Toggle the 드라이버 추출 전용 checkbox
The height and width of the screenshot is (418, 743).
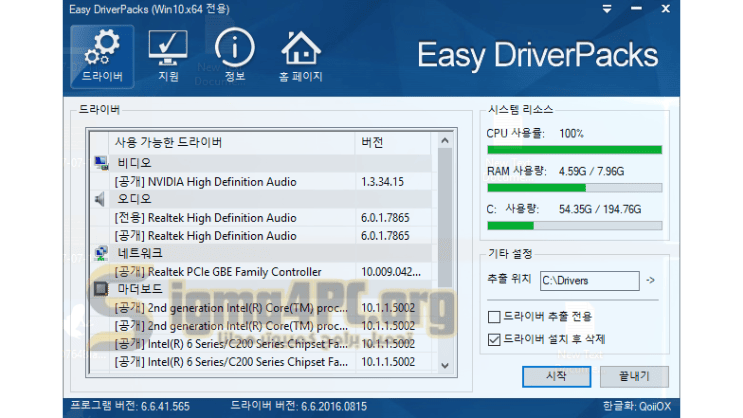[494, 317]
